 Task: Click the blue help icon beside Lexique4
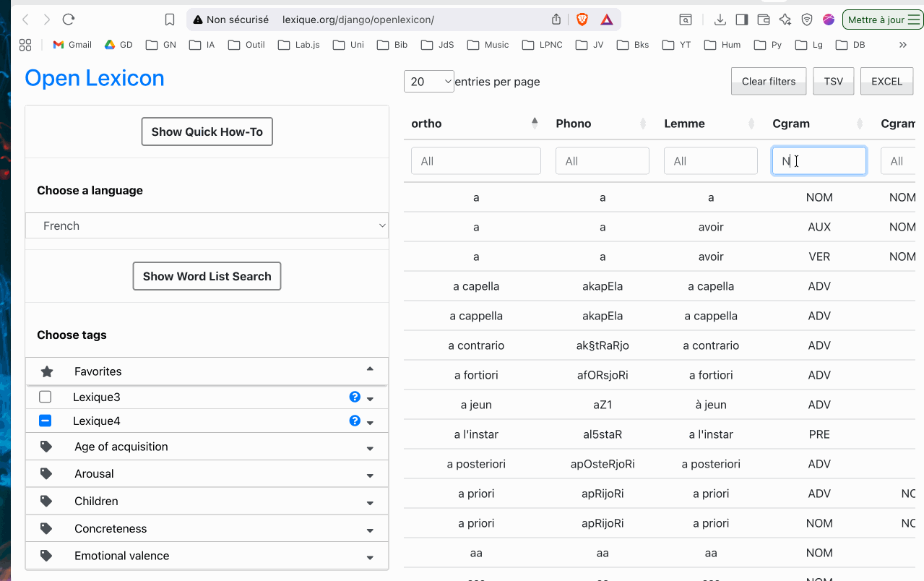point(355,421)
